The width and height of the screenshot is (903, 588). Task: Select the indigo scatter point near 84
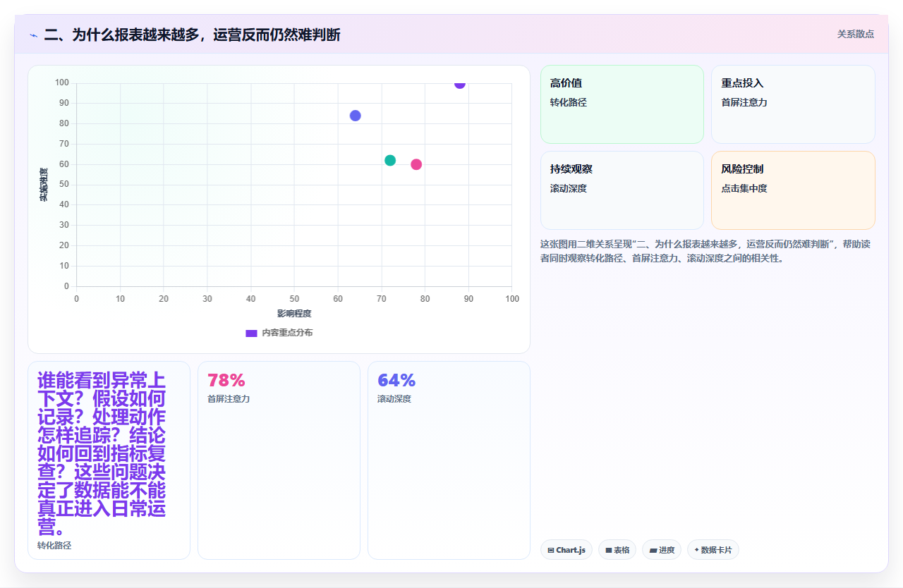356,116
